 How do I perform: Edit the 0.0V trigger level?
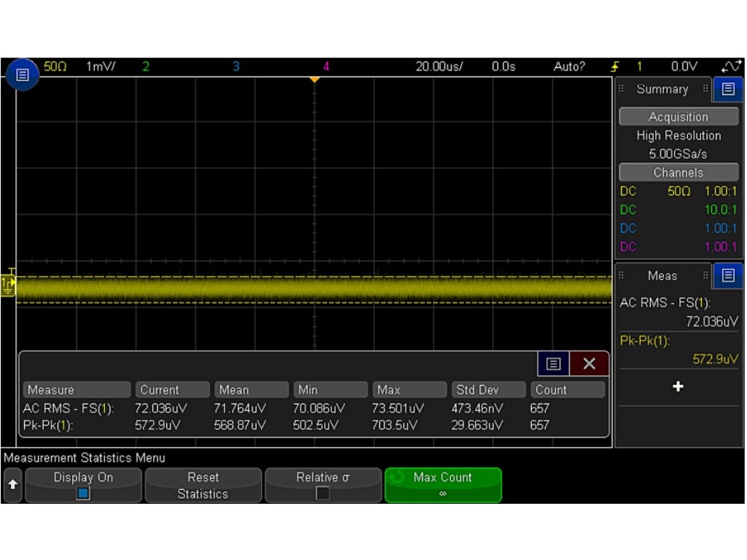(x=684, y=66)
